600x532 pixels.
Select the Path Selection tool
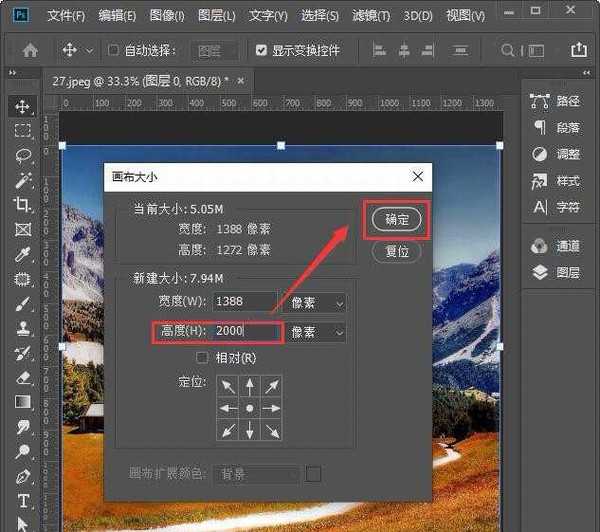pos(23,524)
